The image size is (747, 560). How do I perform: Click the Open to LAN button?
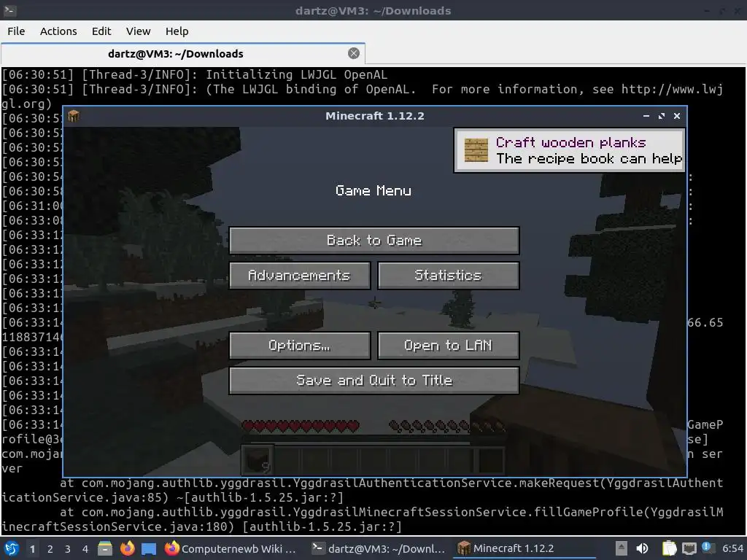(449, 345)
